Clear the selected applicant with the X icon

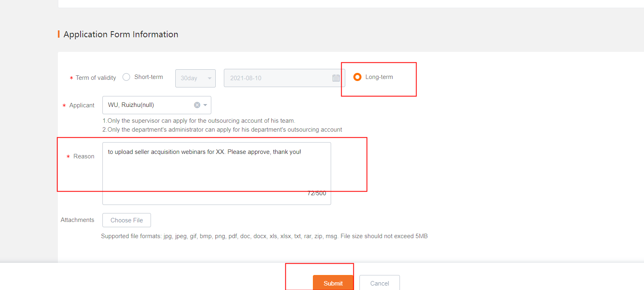(x=197, y=105)
